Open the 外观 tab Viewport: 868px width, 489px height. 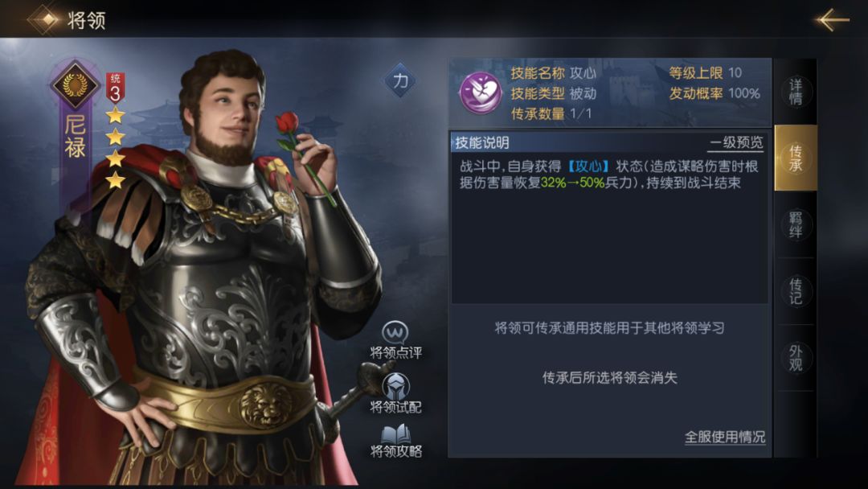tap(796, 358)
